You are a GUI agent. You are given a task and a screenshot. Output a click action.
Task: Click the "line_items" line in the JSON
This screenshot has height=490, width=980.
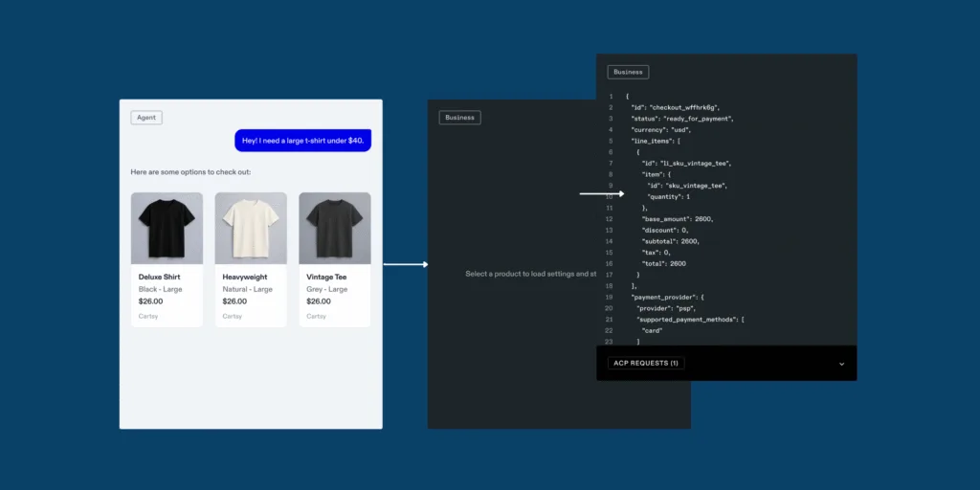(x=656, y=141)
